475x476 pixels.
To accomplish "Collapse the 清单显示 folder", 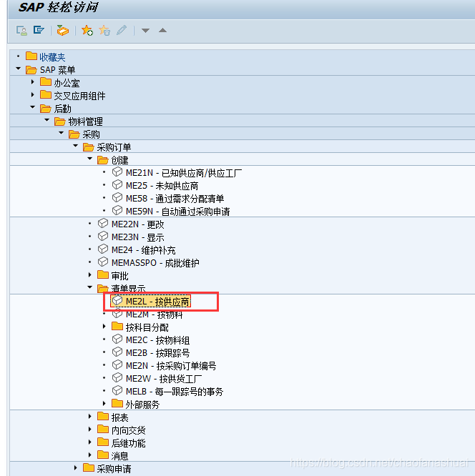I will [x=89, y=287].
